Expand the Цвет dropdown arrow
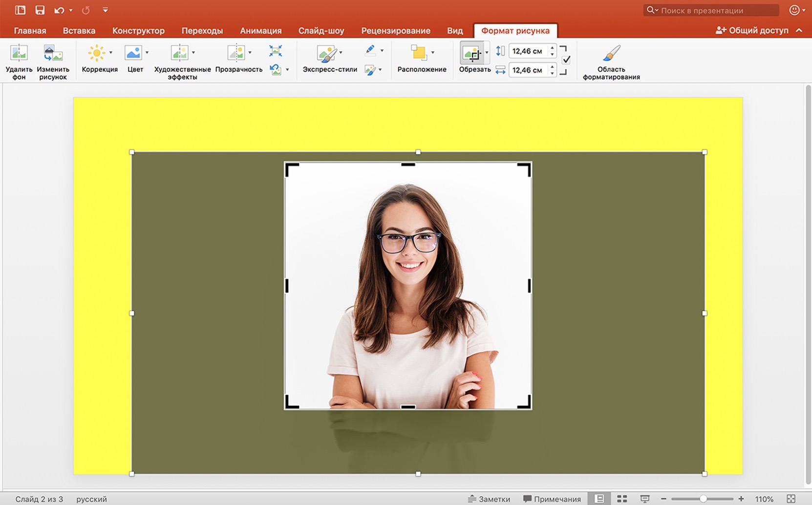 point(147,52)
